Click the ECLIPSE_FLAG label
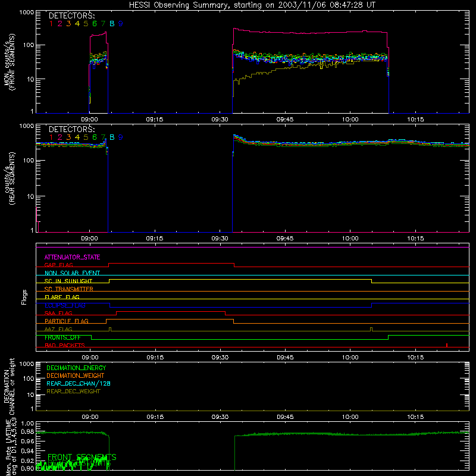476x476 pixels. click(x=65, y=305)
